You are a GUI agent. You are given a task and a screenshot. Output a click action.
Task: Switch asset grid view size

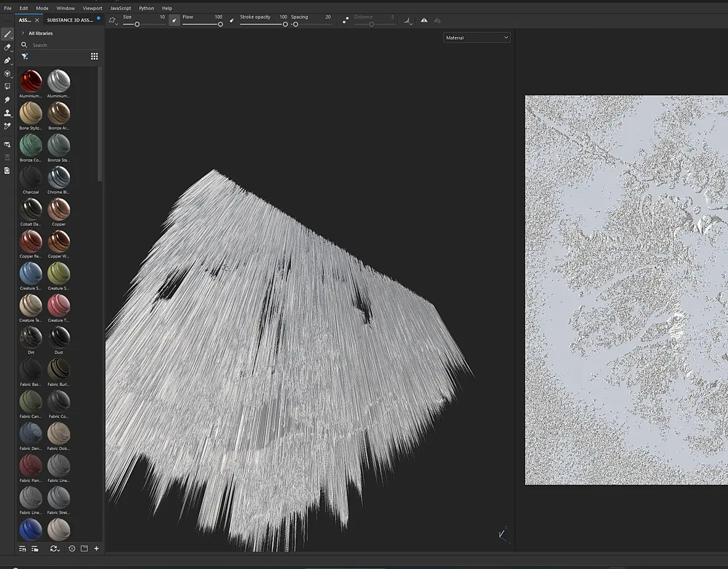point(94,56)
